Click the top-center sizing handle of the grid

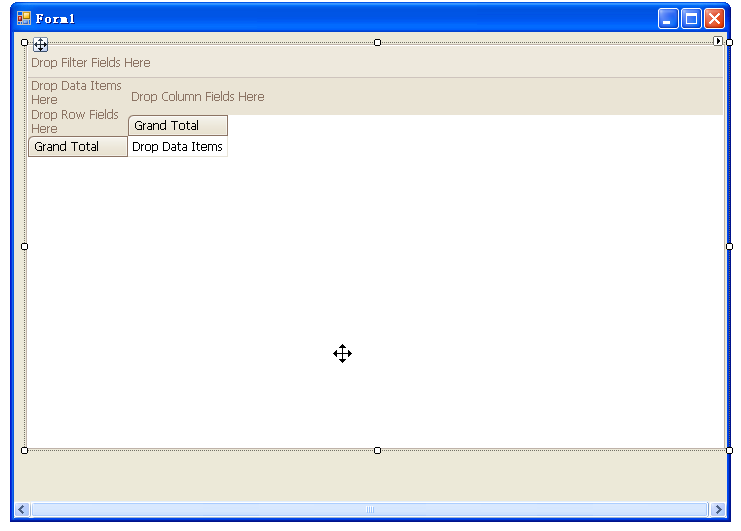377,43
